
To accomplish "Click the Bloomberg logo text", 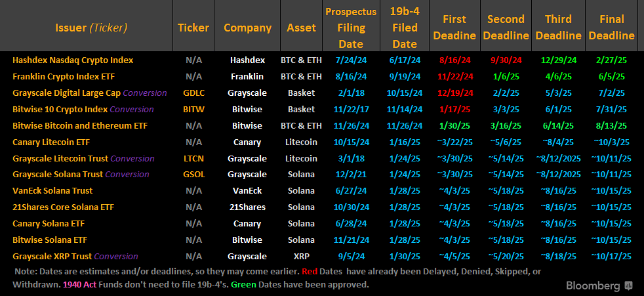I will (x=594, y=286).
